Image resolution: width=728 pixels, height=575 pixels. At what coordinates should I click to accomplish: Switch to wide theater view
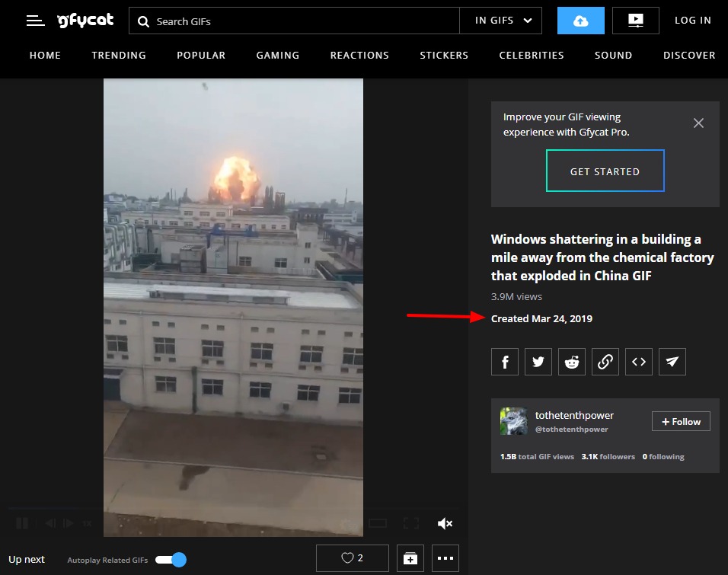(x=378, y=523)
